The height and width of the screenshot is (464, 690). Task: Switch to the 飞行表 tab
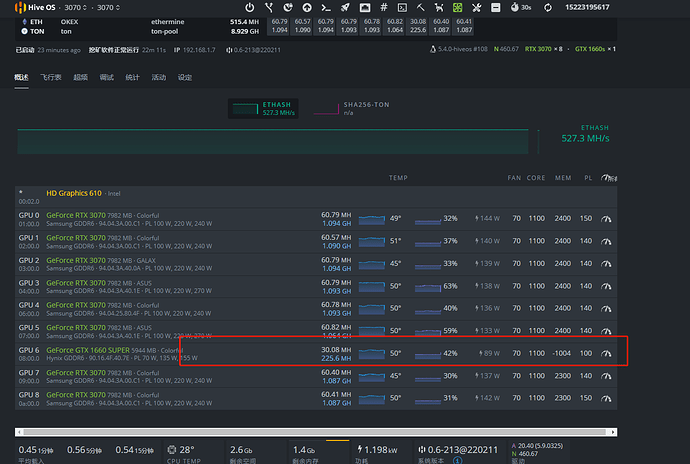click(51, 77)
